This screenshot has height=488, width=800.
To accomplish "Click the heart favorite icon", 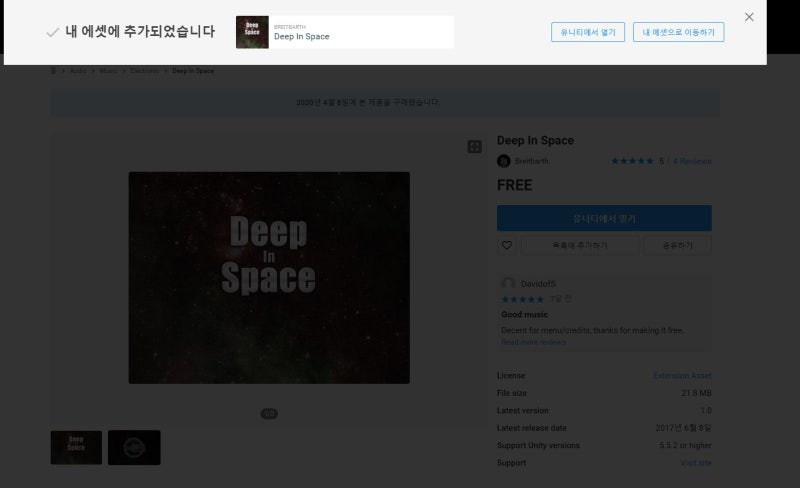I will (x=507, y=246).
